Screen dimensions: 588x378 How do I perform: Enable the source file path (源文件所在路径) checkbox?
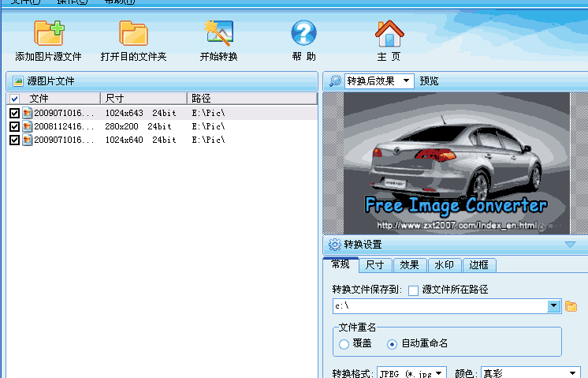[413, 290]
